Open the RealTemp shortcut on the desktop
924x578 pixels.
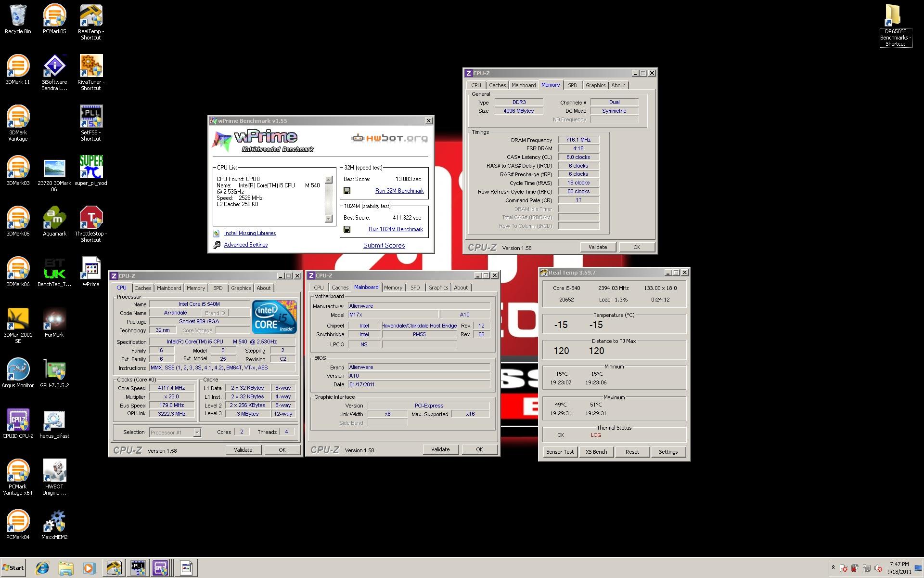click(x=91, y=22)
